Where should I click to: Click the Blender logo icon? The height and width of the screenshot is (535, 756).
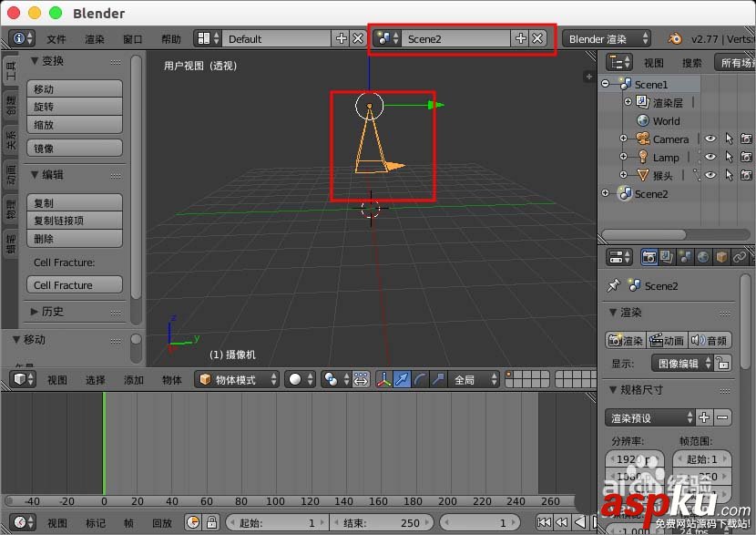click(675, 38)
